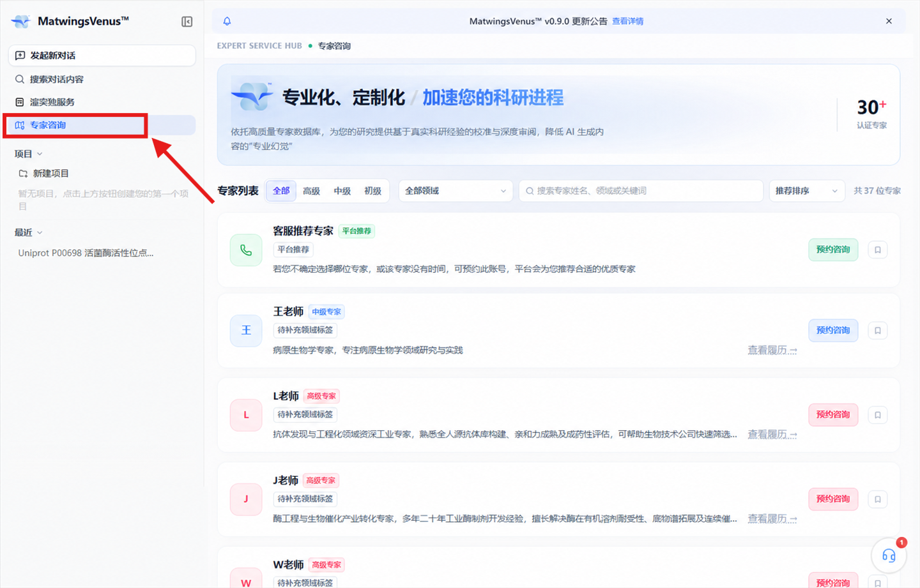Viewport: 920px width, 588px height.
Task: Select the 高级 filter tab
Action: pyautogui.click(x=311, y=191)
